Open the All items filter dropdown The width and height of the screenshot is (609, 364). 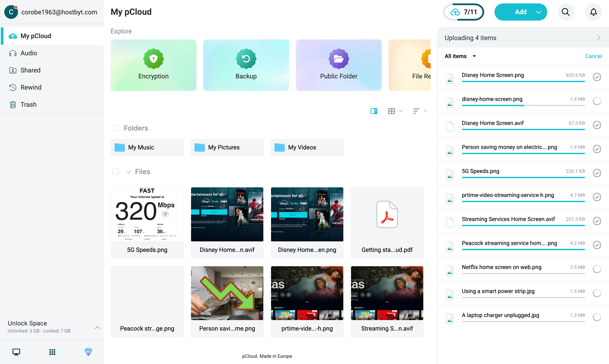pos(460,56)
